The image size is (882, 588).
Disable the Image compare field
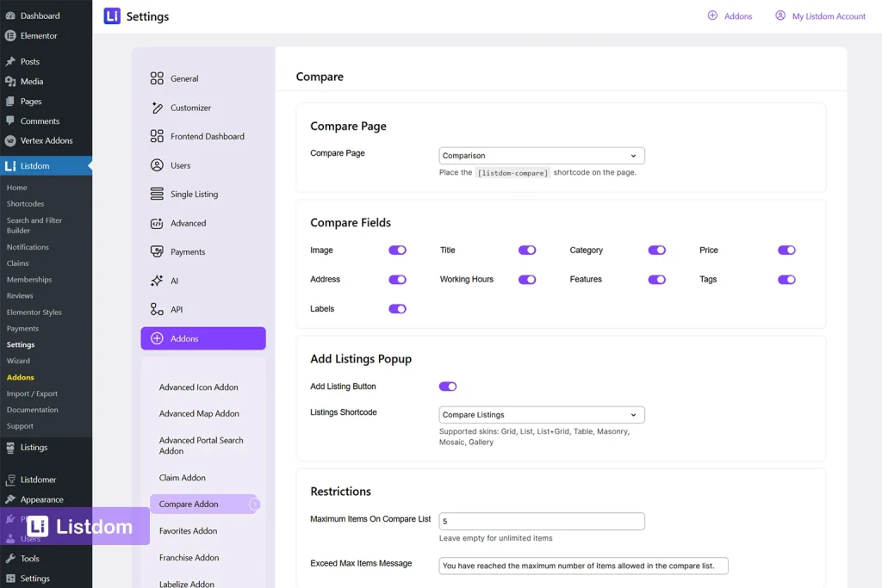click(397, 250)
